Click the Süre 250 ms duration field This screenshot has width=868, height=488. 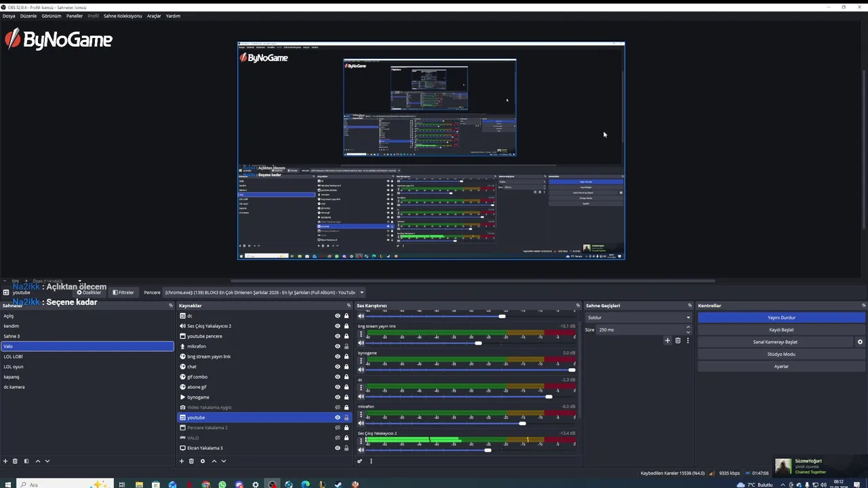pos(640,329)
